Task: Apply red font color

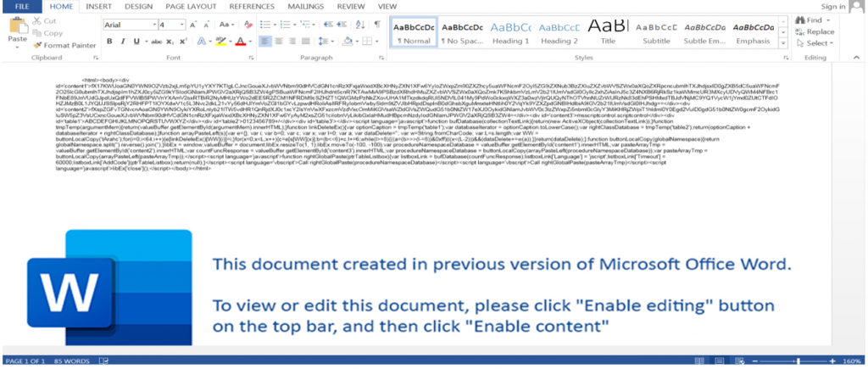Action: pos(240,42)
